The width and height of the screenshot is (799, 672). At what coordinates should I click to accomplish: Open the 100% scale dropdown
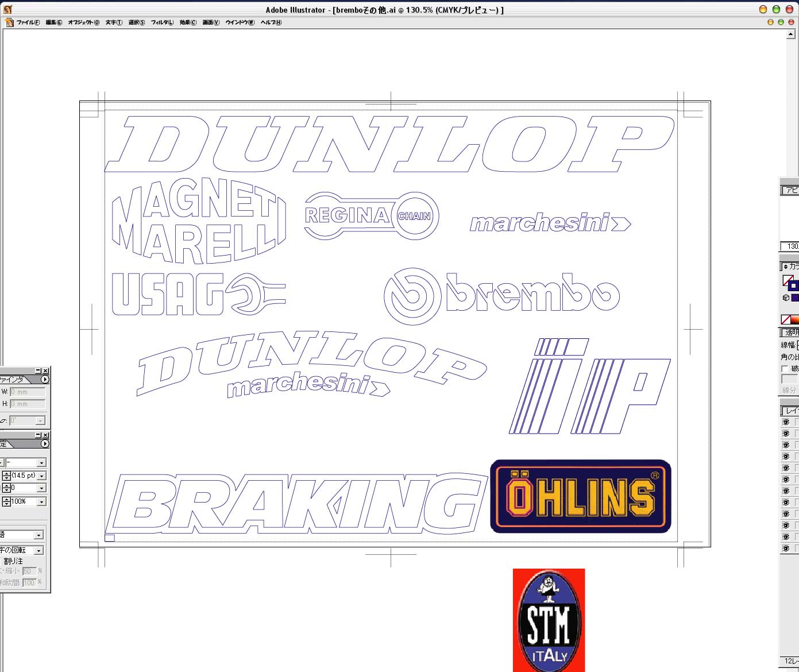pos(41,502)
